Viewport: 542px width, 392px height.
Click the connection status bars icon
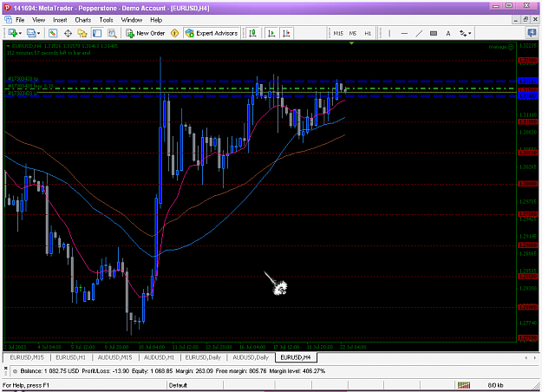click(464, 385)
